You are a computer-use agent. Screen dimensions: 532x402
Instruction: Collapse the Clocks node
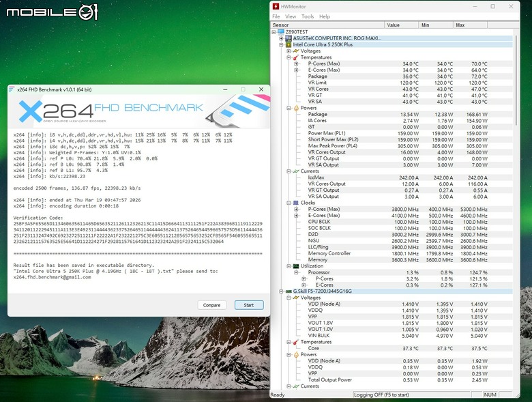[x=289, y=203]
